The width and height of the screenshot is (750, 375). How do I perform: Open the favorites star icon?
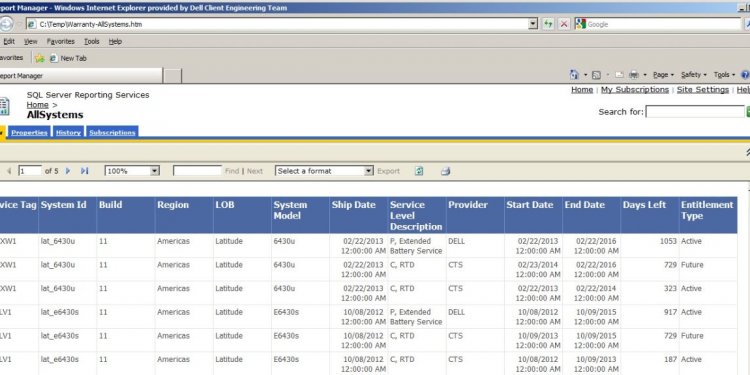40,58
